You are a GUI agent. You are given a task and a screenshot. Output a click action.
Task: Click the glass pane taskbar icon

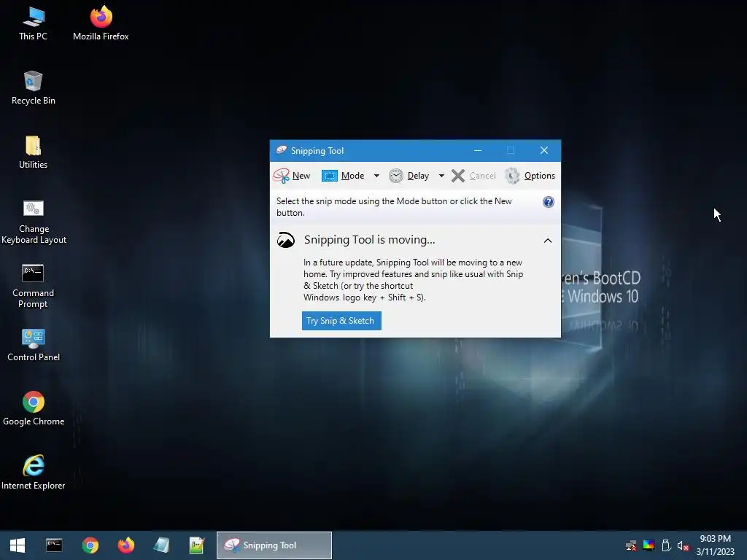tap(161, 545)
